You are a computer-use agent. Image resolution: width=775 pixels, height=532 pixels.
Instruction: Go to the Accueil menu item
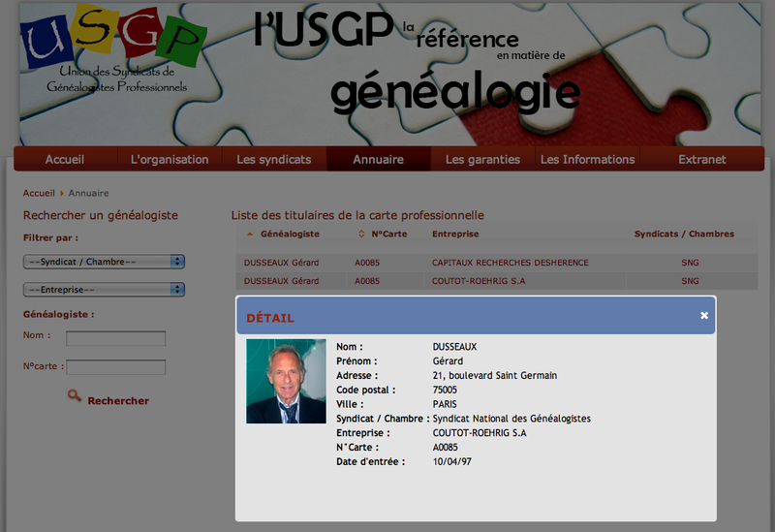pos(65,159)
